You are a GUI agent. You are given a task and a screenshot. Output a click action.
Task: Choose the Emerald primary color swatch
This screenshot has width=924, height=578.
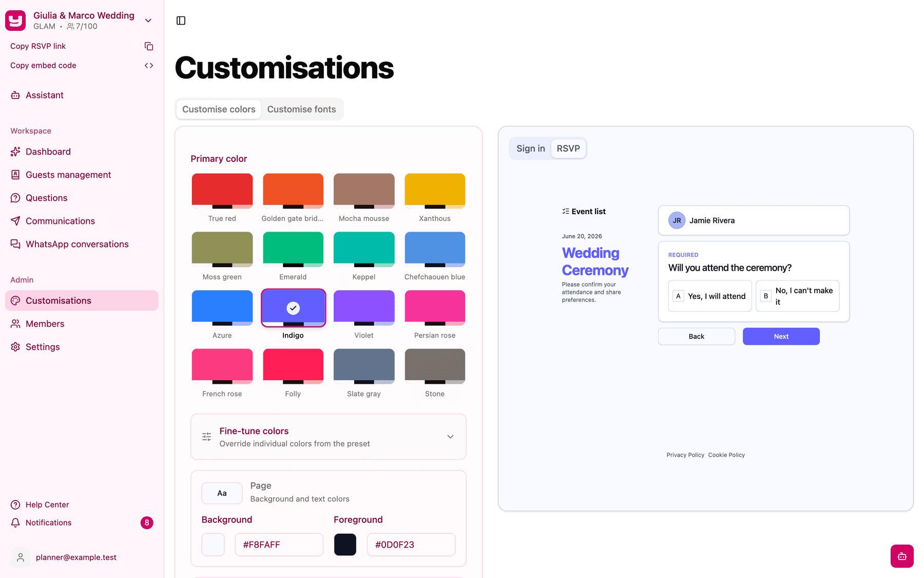293,250
